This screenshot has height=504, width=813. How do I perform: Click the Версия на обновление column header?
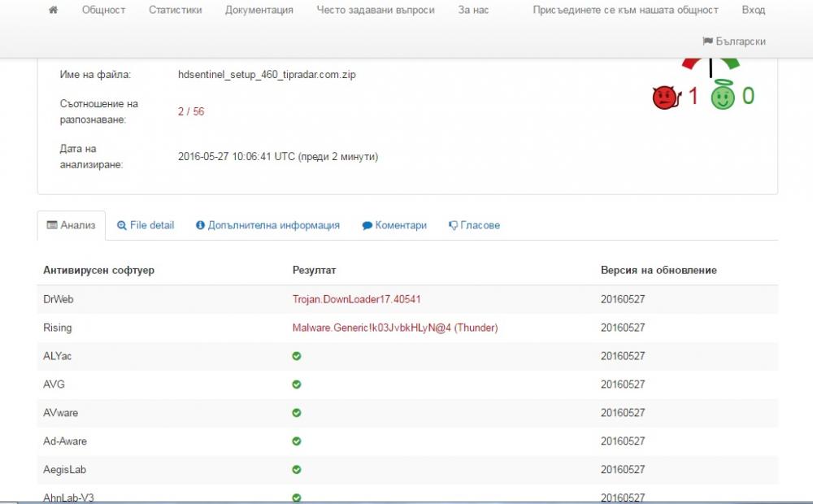(659, 270)
